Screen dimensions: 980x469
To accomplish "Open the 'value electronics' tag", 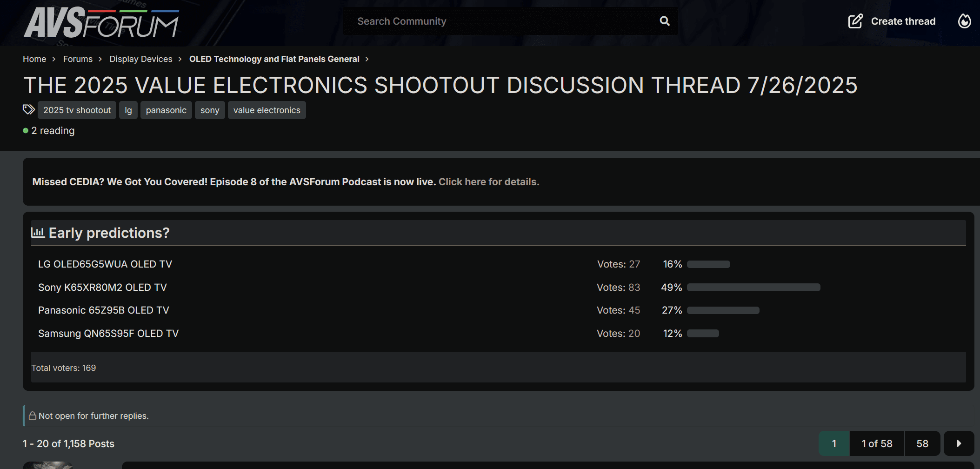I will point(267,110).
